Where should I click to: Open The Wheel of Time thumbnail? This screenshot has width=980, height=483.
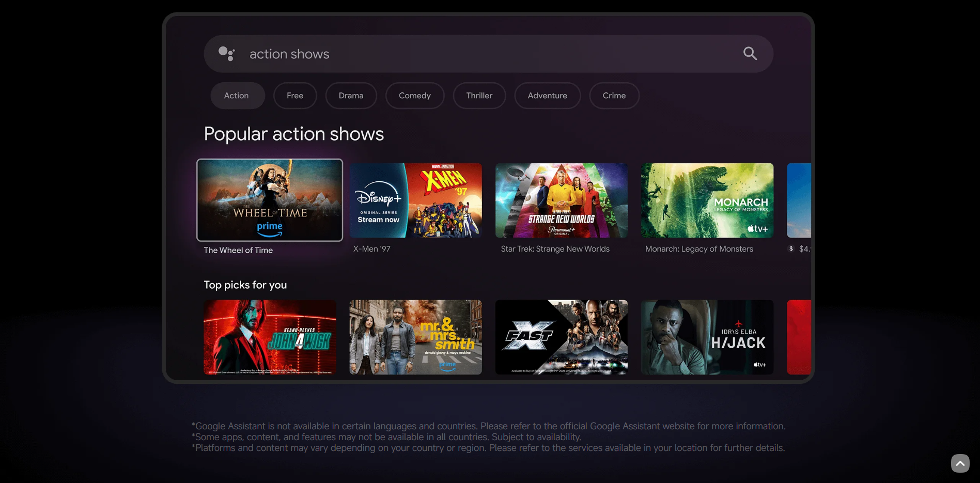point(270,200)
